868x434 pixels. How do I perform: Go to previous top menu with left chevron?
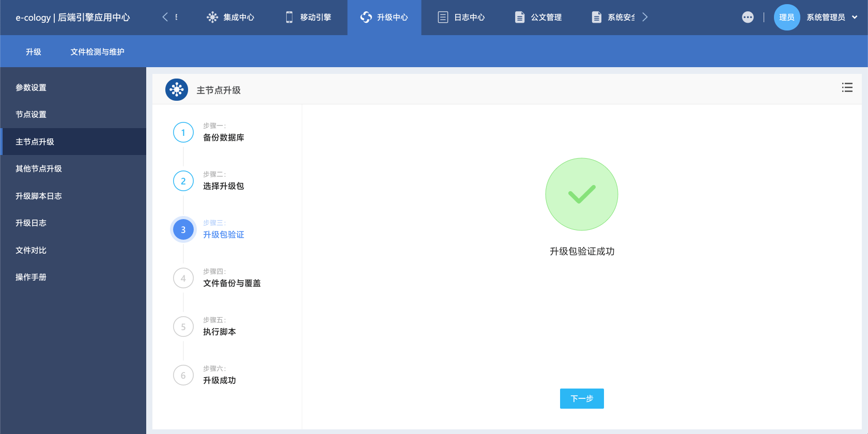point(165,17)
